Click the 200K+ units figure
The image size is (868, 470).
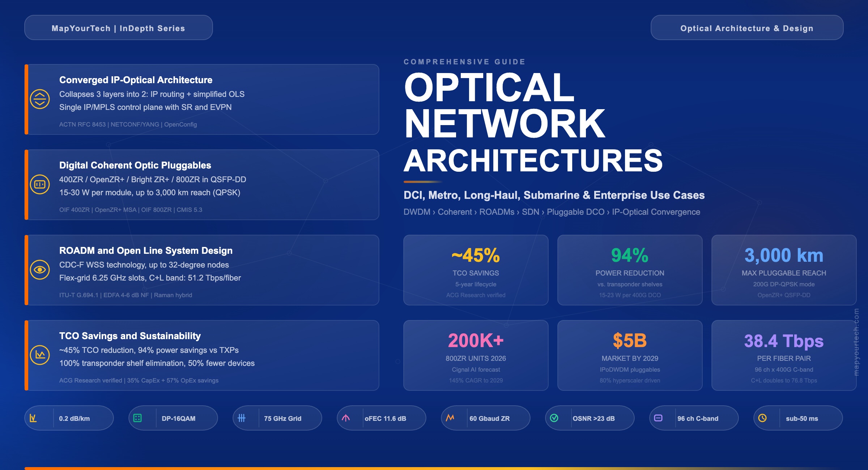click(476, 341)
